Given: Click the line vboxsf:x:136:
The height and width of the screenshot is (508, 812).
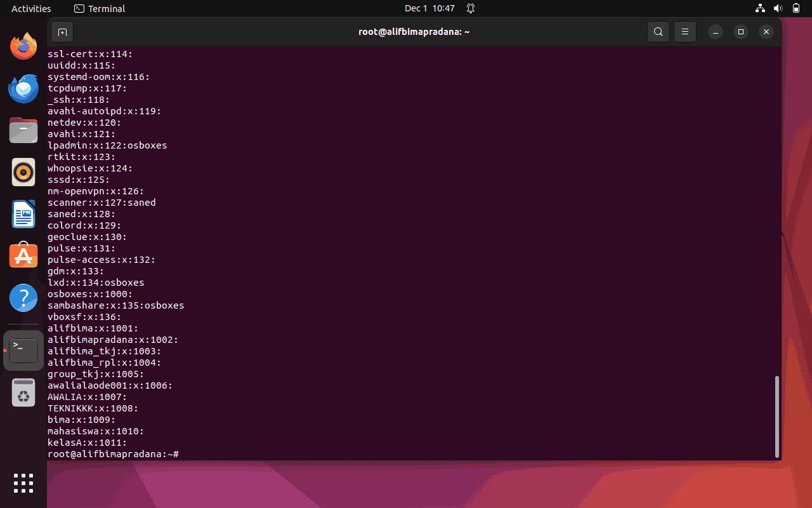Looking at the screenshot, I should tap(84, 317).
